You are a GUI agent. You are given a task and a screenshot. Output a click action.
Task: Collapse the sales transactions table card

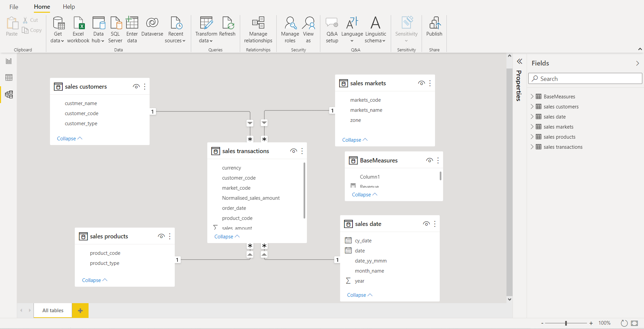coord(227,237)
